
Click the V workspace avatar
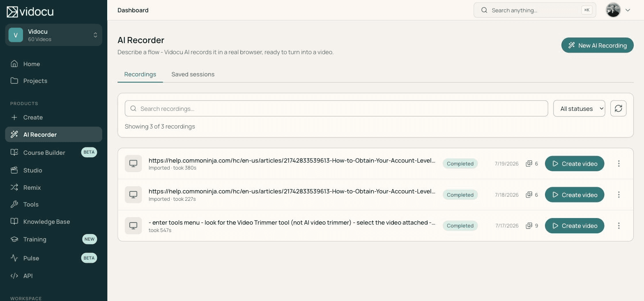(x=16, y=35)
